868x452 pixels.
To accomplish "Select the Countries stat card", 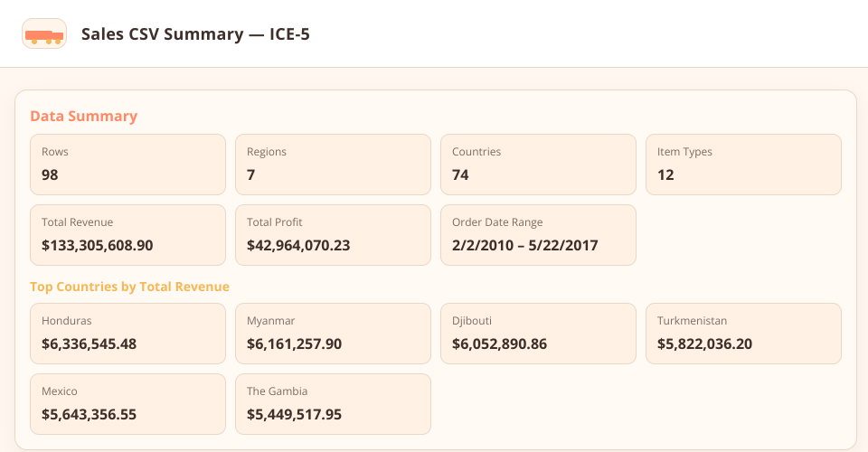I will 538,165.
